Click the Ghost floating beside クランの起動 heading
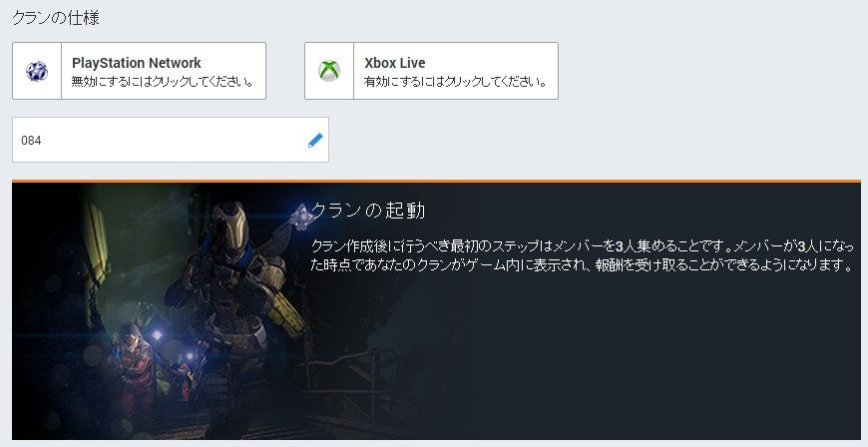The height and width of the screenshot is (447, 868). [x=300, y=213]
